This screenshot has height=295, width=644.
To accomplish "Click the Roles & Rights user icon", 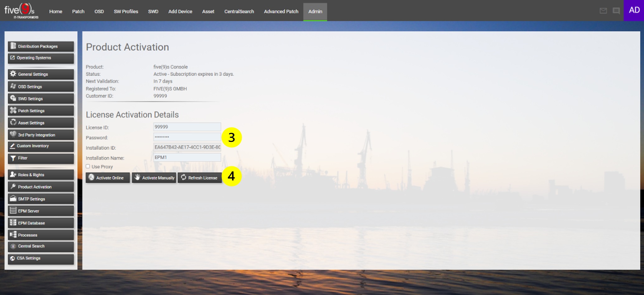I will coord(13,175).
